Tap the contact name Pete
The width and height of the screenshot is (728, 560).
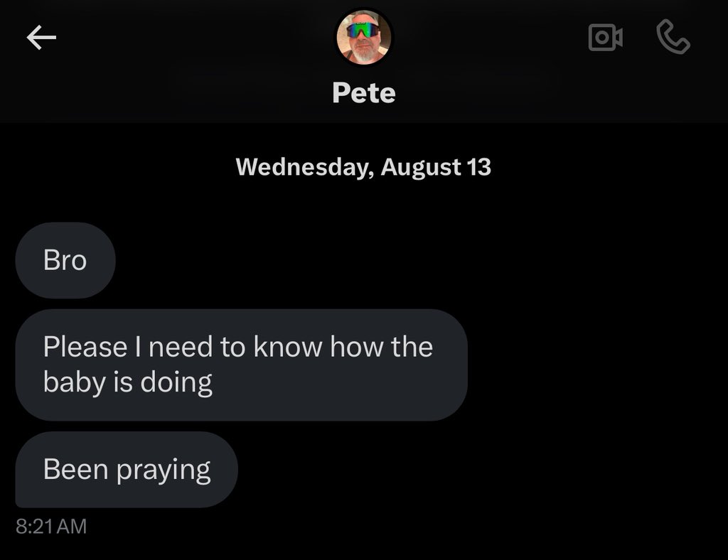(363, 93)
